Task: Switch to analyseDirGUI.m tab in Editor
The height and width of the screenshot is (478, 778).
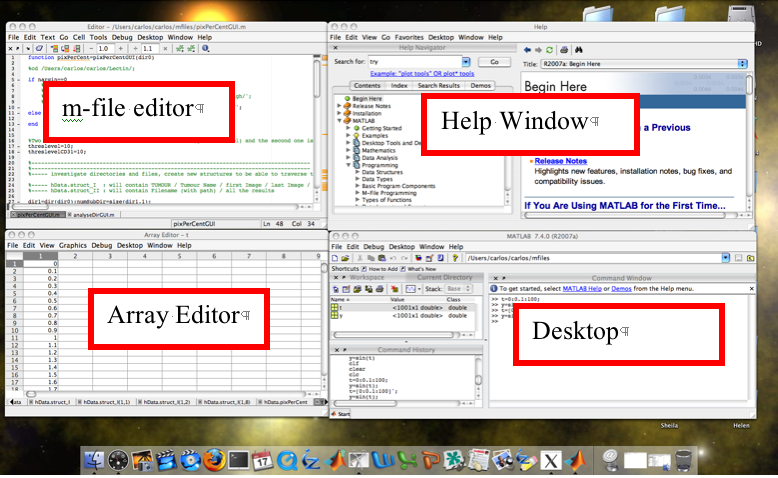Action: pos(91,214)
